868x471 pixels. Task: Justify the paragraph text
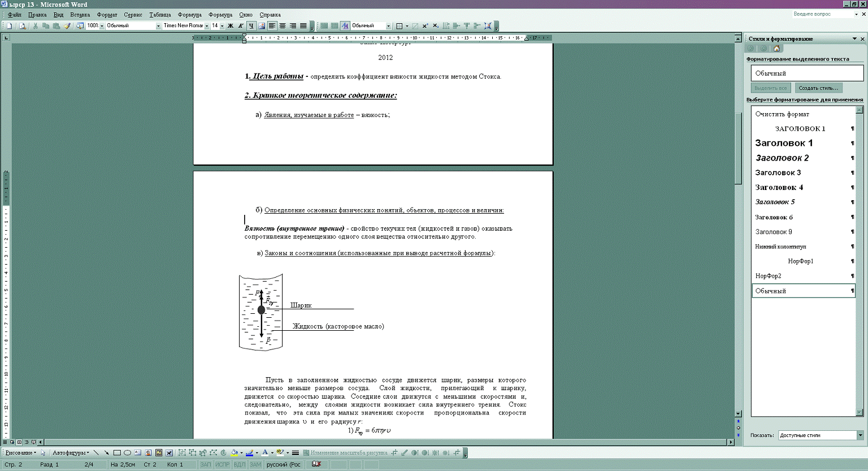coord(303,26)
